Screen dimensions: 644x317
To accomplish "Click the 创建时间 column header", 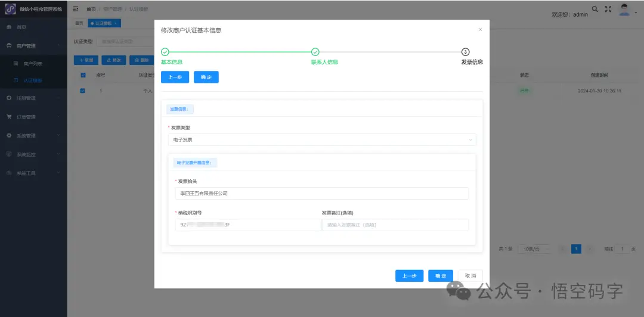I will click(x=599, y=75).
